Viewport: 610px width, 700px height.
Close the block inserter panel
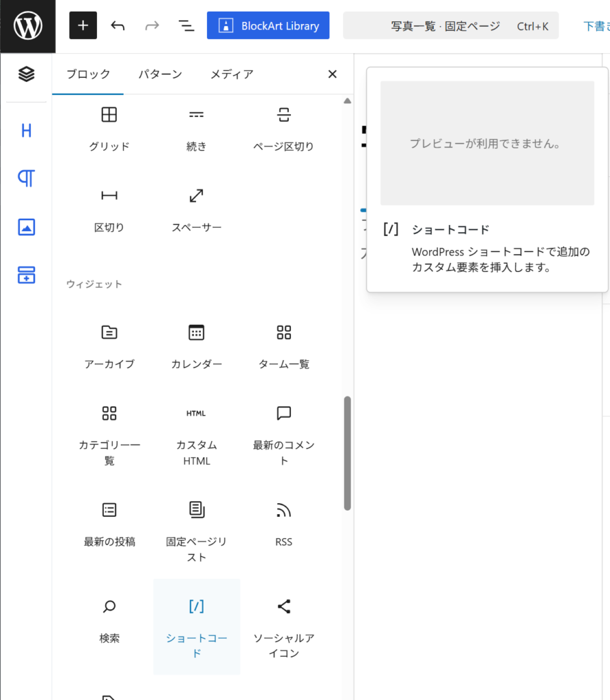[x=333, y=74]
